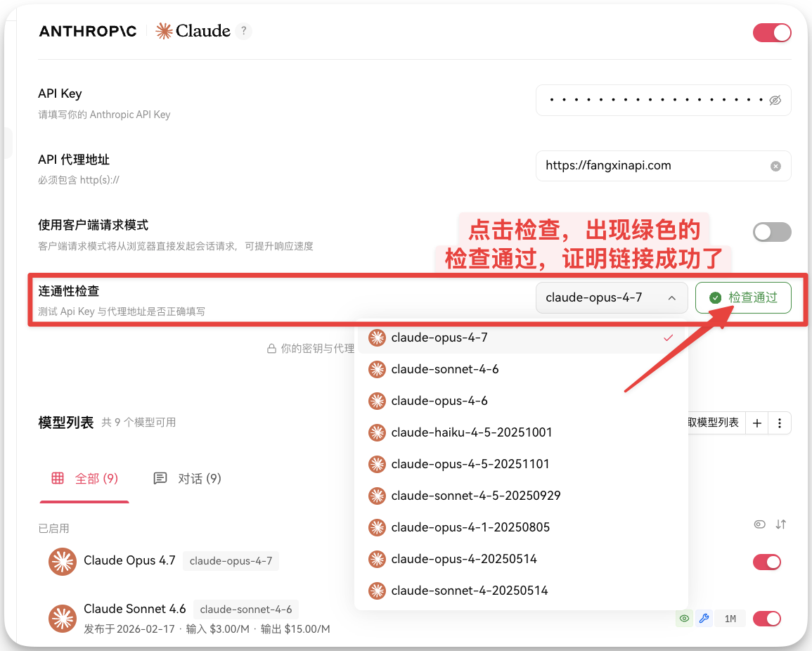The width and height of the screenshot is (812, 651).
Task: Click the 共 9 个模型可用 count text
Action: pos(138,423)
